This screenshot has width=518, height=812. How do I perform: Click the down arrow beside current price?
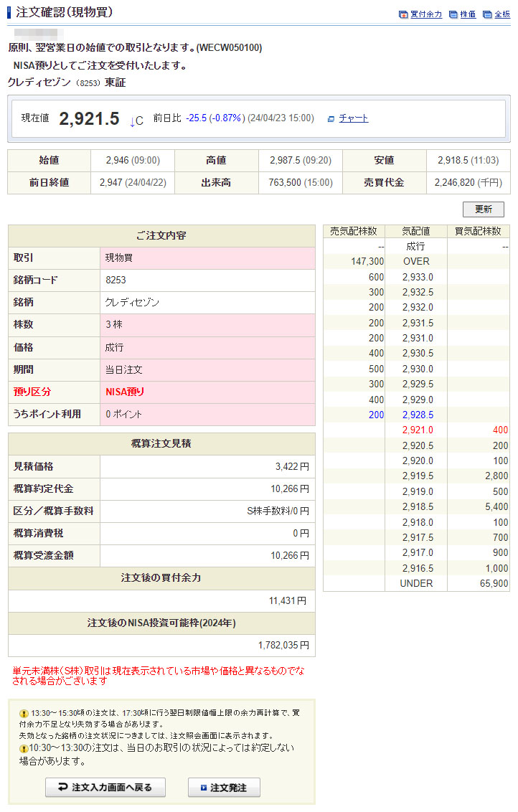[133, 121]
